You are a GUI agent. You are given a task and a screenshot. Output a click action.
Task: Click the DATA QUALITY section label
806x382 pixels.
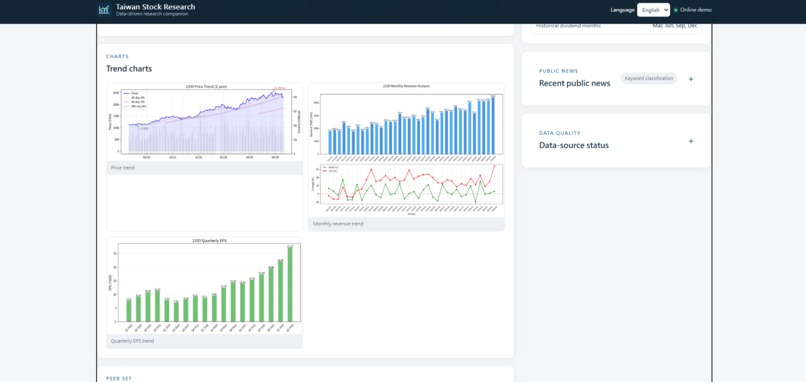coord(560,133)
